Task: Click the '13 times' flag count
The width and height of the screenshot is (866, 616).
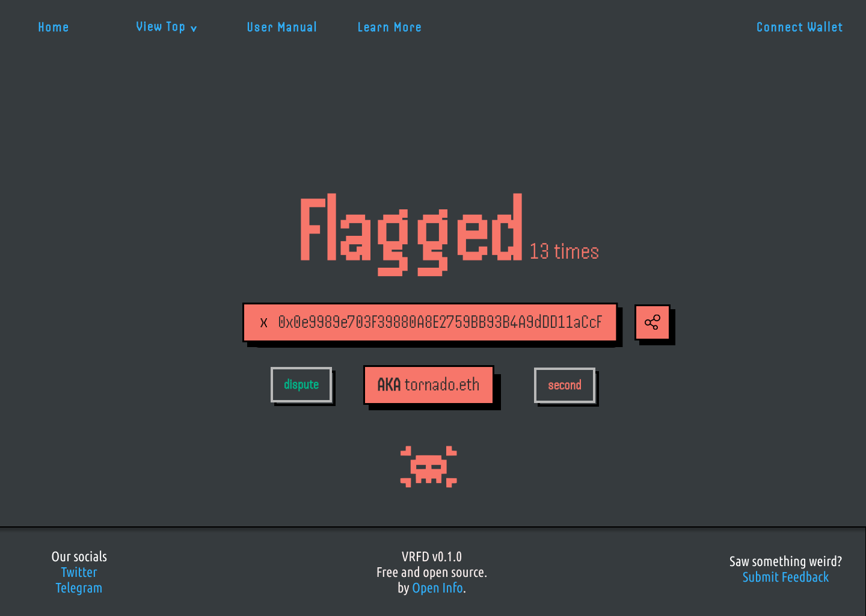Action: (564, 251)
